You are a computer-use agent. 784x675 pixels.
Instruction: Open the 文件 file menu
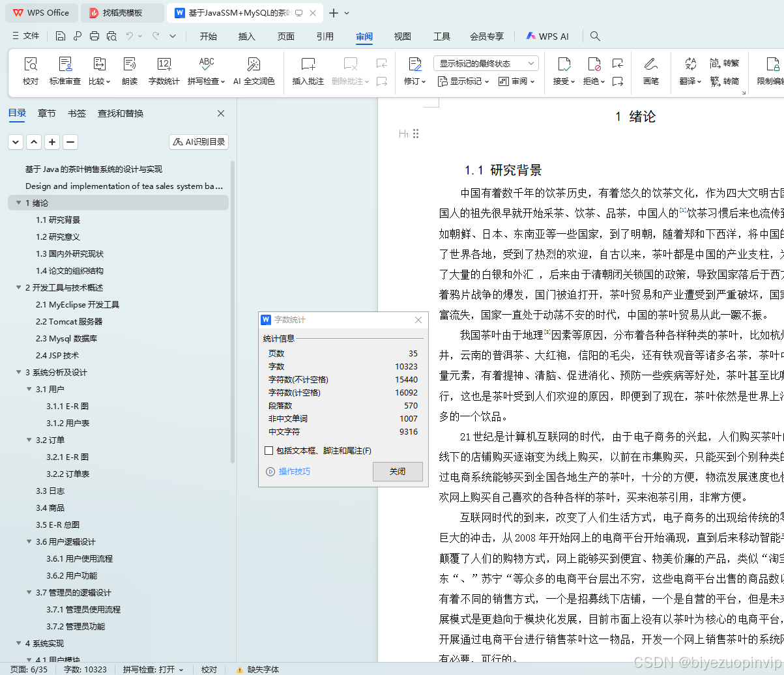tap(26, 36)
